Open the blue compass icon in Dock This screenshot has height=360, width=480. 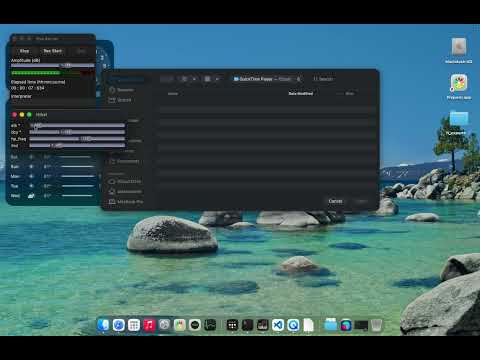point(119,325)
